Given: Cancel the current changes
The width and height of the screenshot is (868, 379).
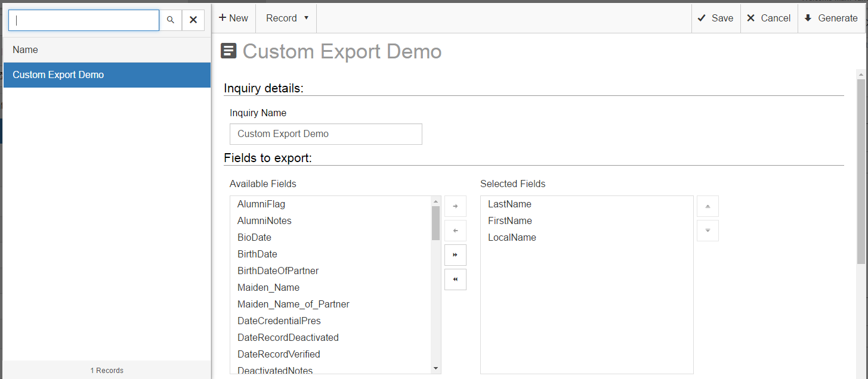Looking at the screenshot, I should 769,18.
